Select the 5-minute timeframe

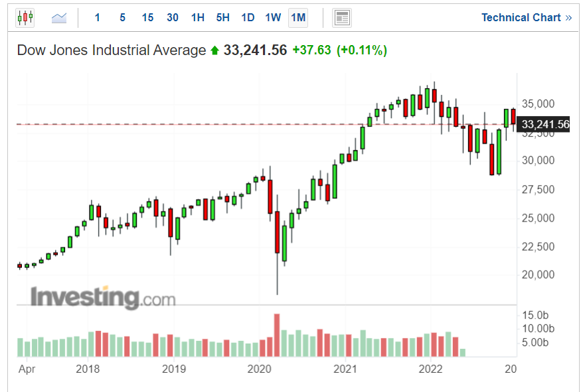(x=122, y=18)
